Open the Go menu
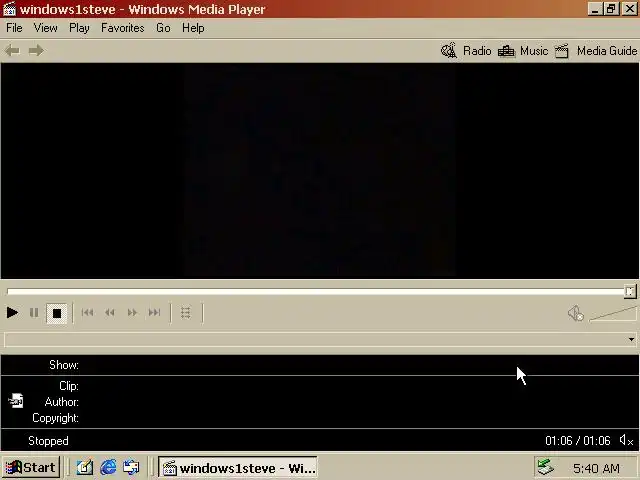This screenshot has height=480, width=640. pyautogui.click(x=163, y=28)
